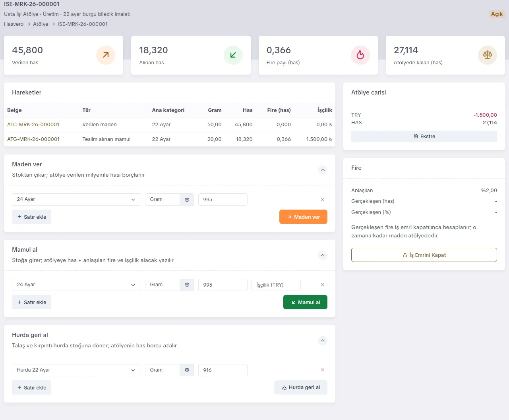The height and width of the screenshot is (420, 509).
Task: Open the Hurda 22 Ayar dropdown
Action: tap(76, 370)
